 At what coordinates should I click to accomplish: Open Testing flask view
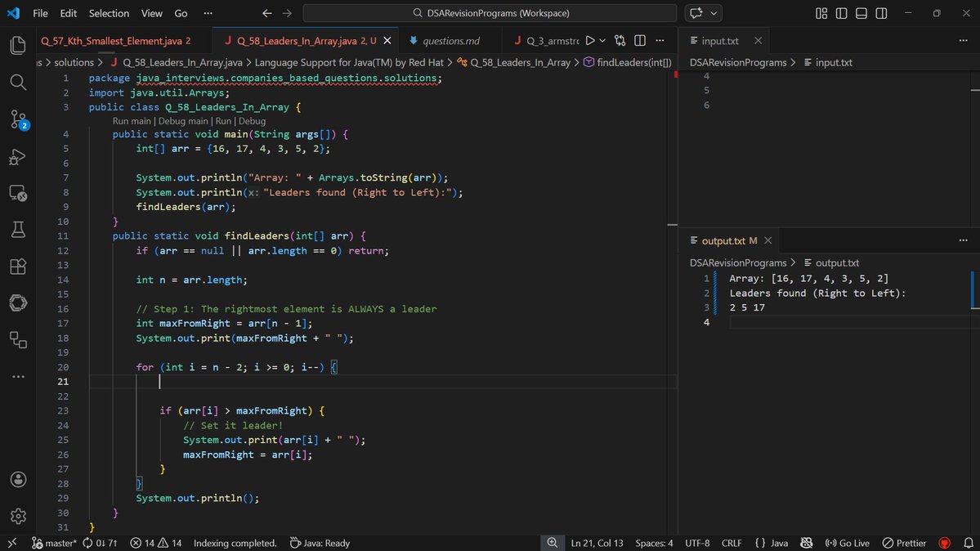pos(18,230)
